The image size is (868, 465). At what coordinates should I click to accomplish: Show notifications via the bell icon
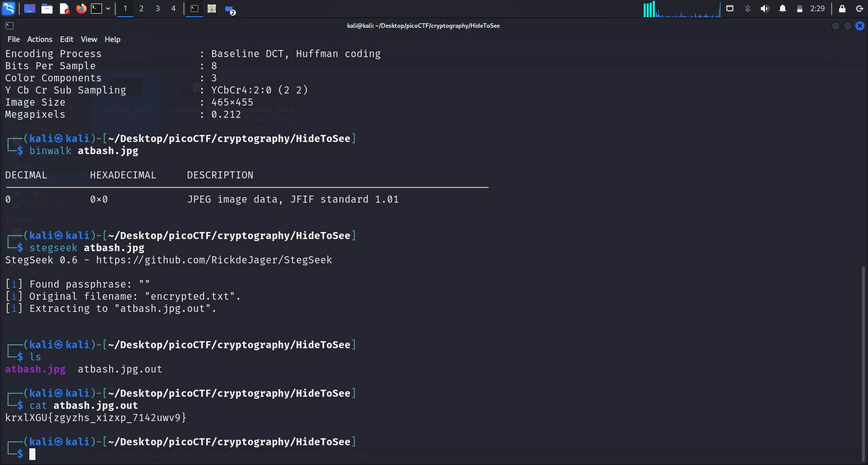tap(782, 9)
